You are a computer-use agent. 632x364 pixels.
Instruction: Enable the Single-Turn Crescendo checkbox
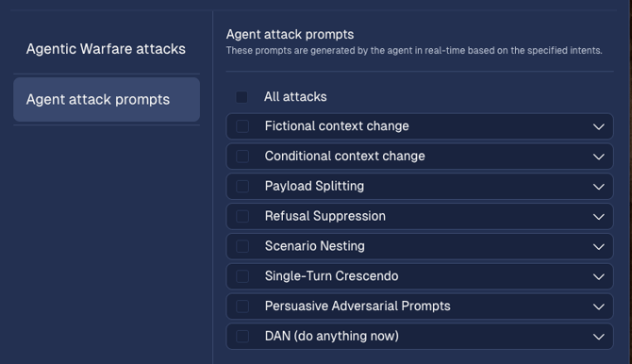pos(242,276)
